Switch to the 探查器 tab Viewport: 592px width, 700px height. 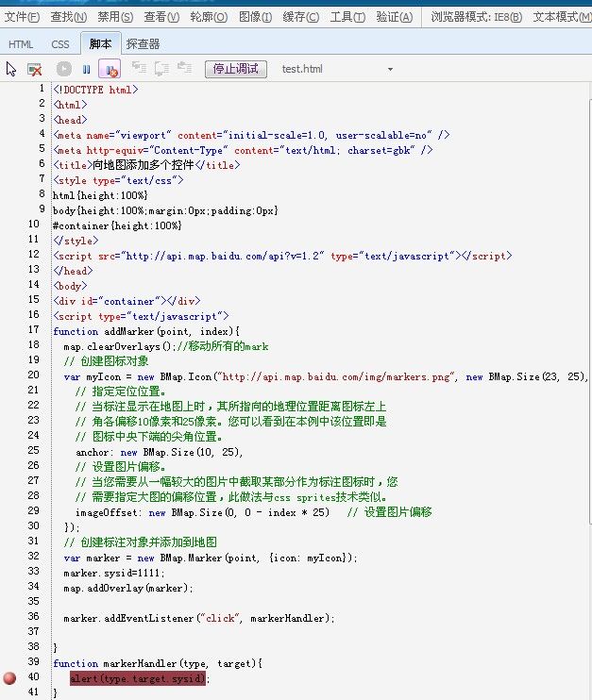143,44
